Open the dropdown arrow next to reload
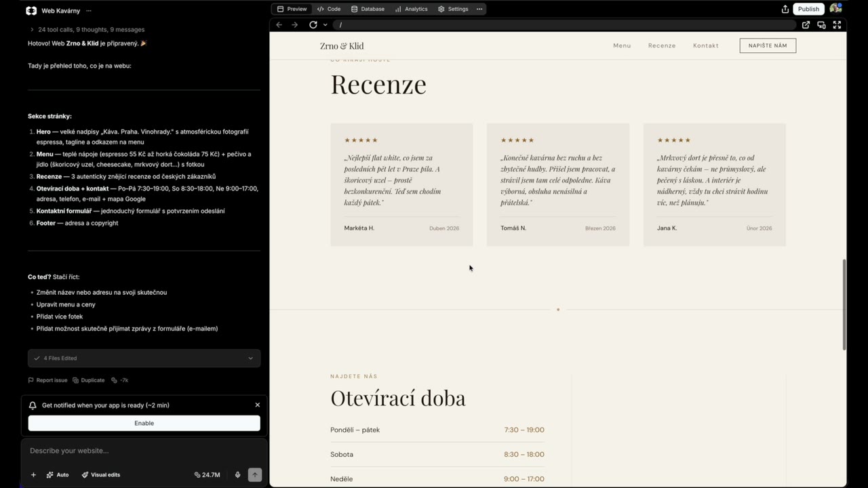 click(x=325, y=24)
